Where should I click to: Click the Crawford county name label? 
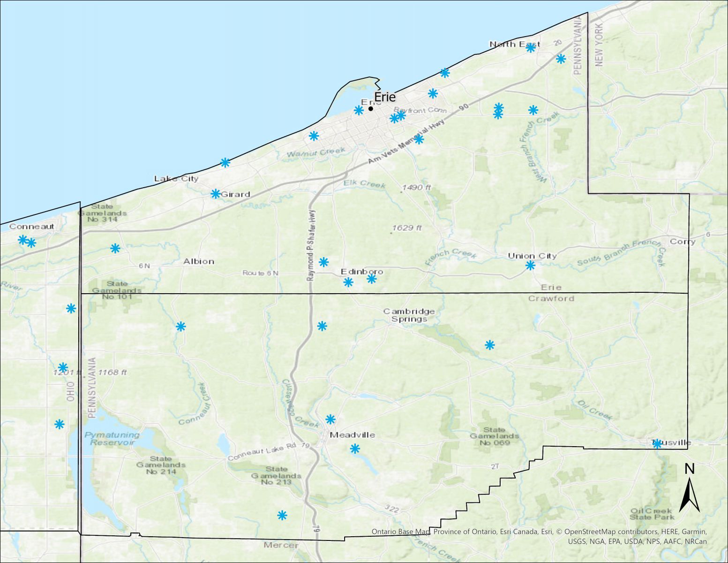(x=551, y=298)
